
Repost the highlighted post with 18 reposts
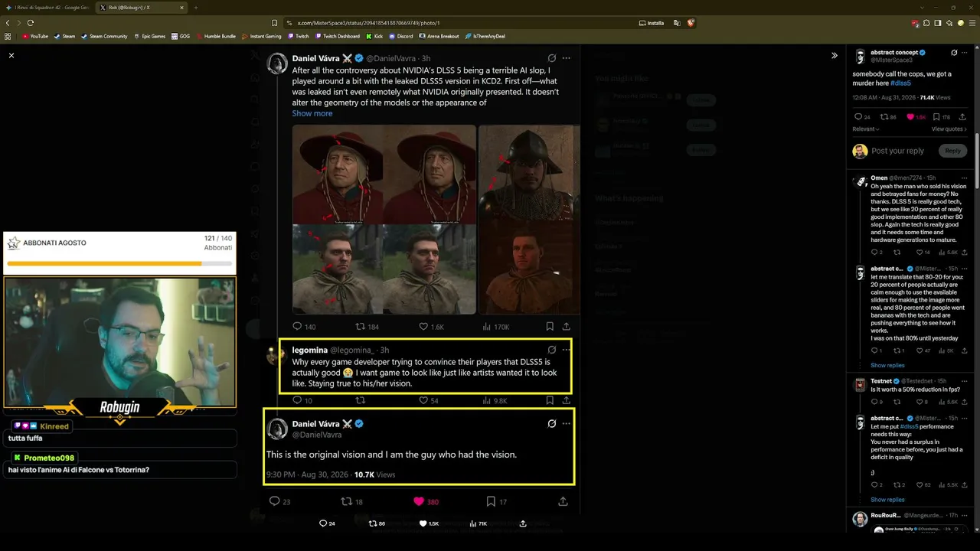[x=351, y=502]
